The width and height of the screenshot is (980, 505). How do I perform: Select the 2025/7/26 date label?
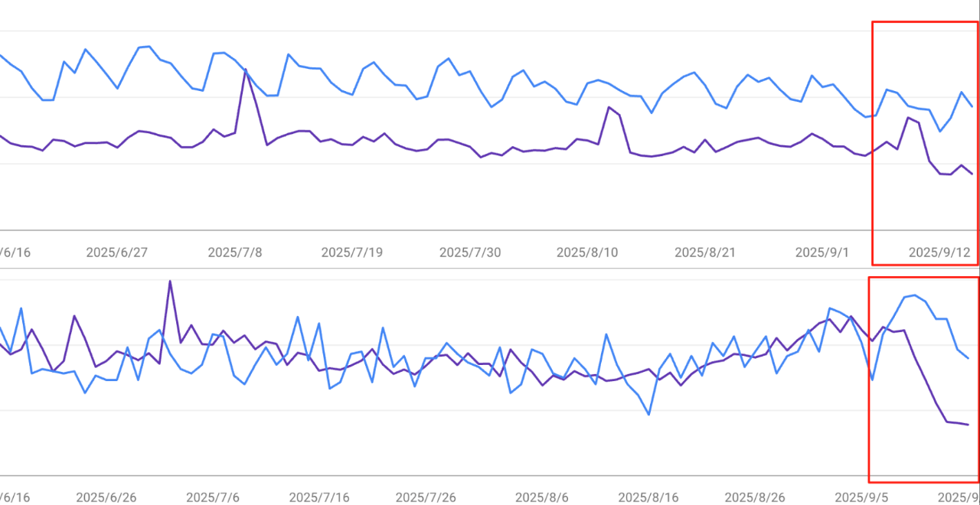[x=426, y=497]
